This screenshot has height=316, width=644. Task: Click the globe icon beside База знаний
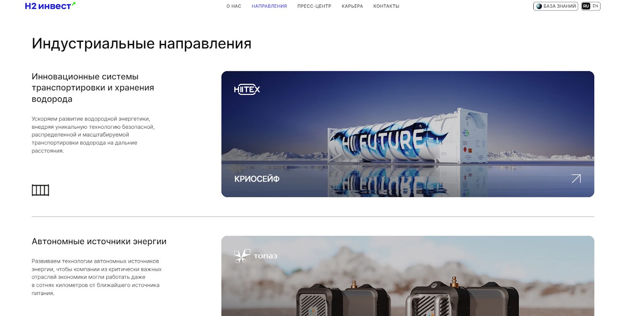tap(539, 6)
